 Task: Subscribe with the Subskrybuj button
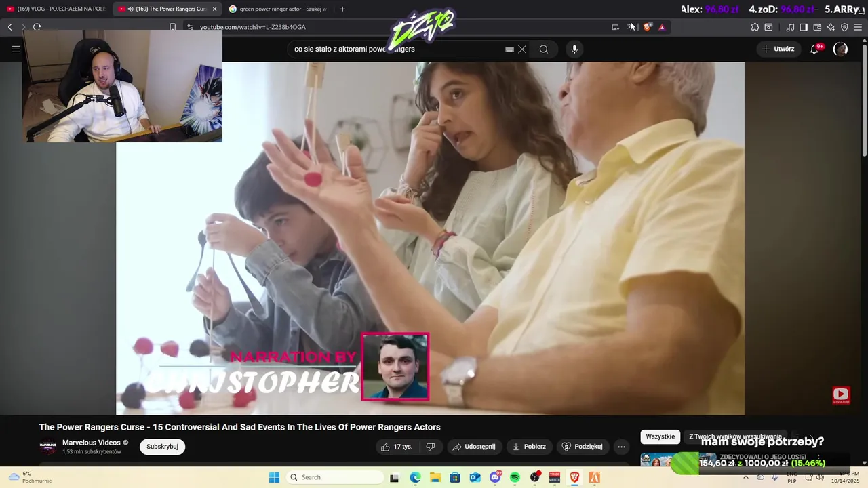[162, 447]
